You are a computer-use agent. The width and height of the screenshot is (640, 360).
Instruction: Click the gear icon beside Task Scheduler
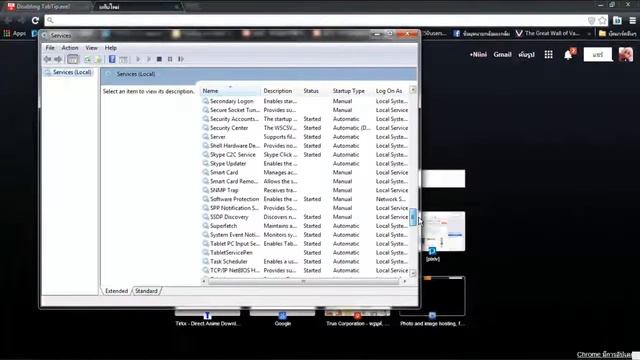pyautogui.click(x=206, y=261)
